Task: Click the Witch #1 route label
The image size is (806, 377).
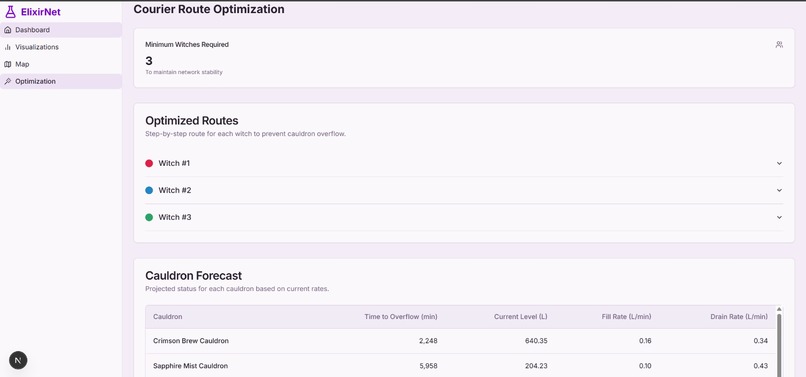Action: pyautogui.click(x=175, y=163)
